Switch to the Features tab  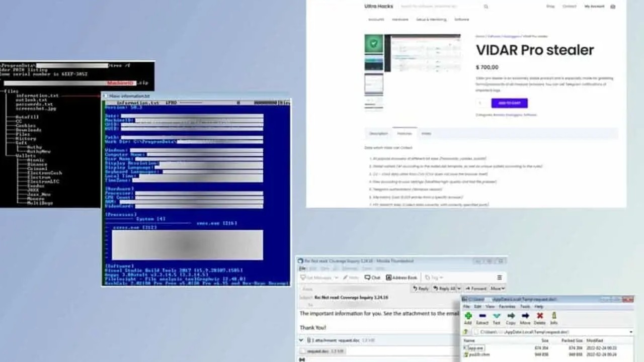404,133
